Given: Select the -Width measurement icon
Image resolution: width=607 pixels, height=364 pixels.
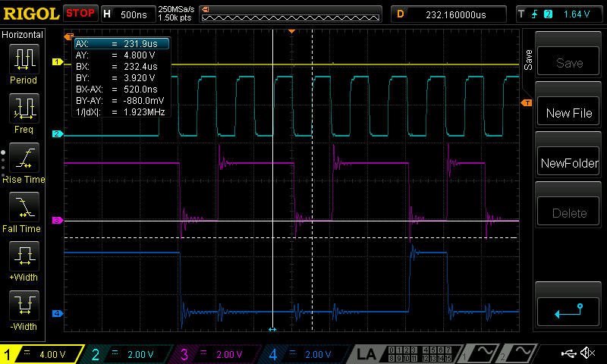Looking at the screenshot, I should [x=24, y=305].
